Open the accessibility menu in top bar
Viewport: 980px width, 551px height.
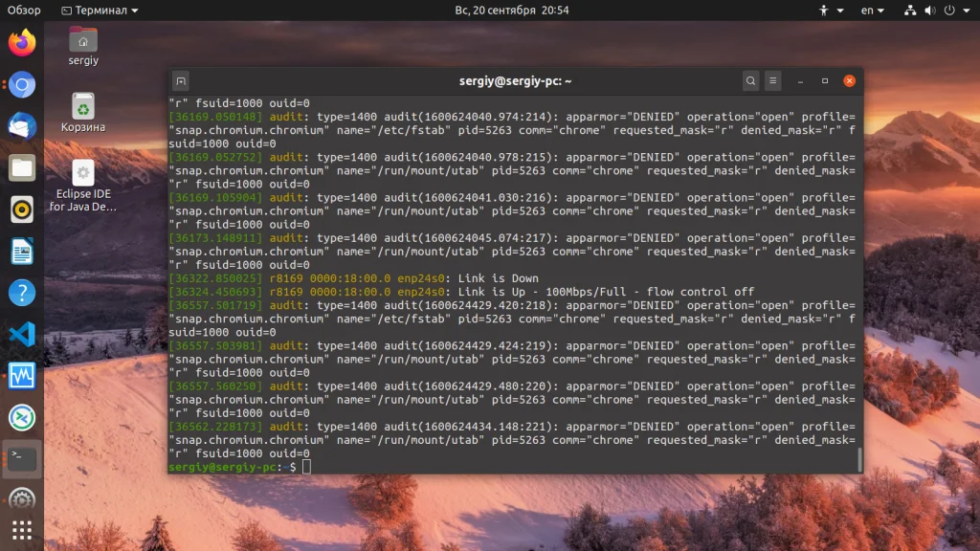(832, 10)
